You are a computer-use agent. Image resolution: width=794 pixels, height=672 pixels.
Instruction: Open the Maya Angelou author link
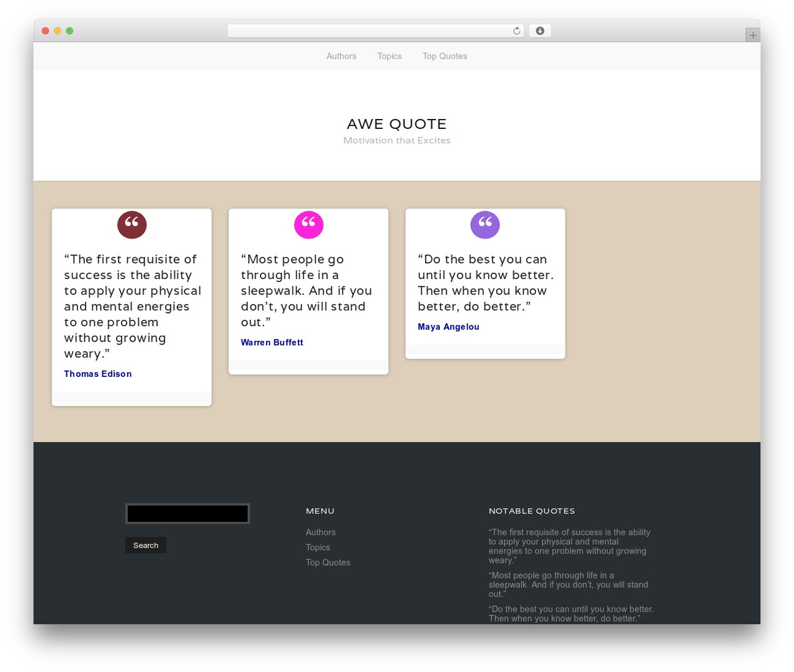[448, 327]
